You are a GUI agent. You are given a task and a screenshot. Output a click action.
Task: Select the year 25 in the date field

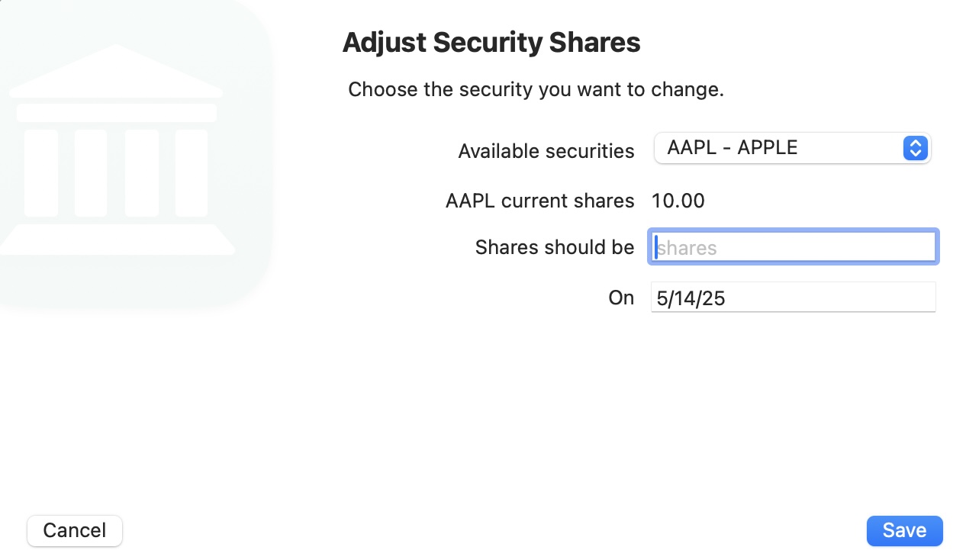713,298
